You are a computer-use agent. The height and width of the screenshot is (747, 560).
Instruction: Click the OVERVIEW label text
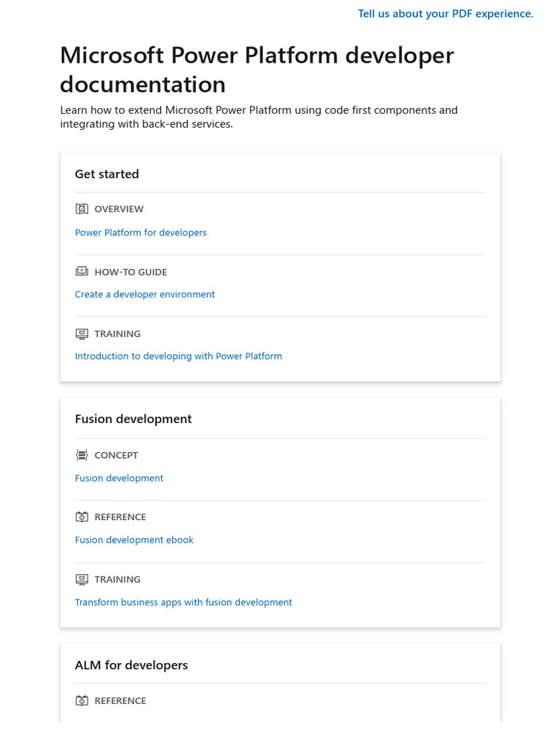[x=119, y=209]
